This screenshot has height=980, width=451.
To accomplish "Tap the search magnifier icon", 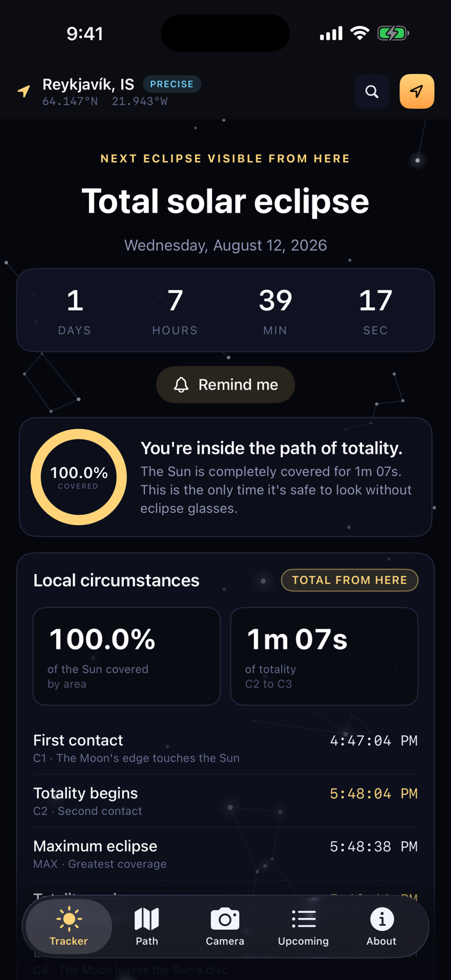I will [x=372, y=91].
